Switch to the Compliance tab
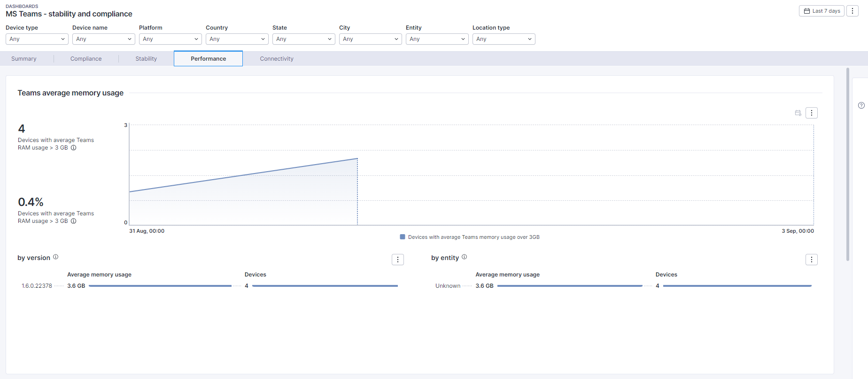 pyautogui.click(x=86, y=59)
